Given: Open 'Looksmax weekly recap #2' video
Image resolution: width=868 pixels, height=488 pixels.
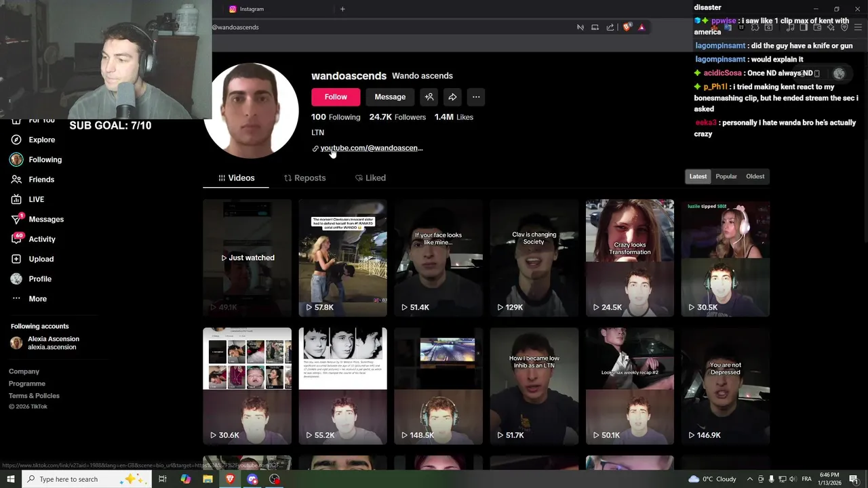Looking at the screenshot, I should (x=630, y=386).
